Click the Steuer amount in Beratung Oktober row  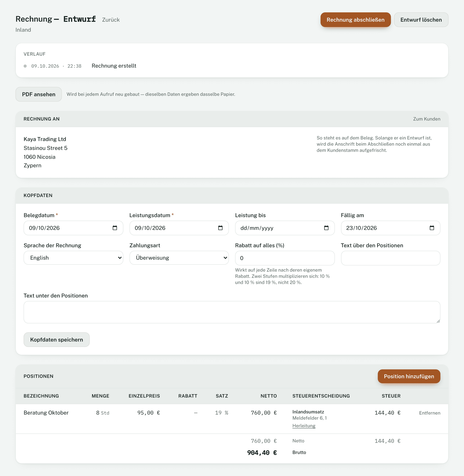(387, 413)
